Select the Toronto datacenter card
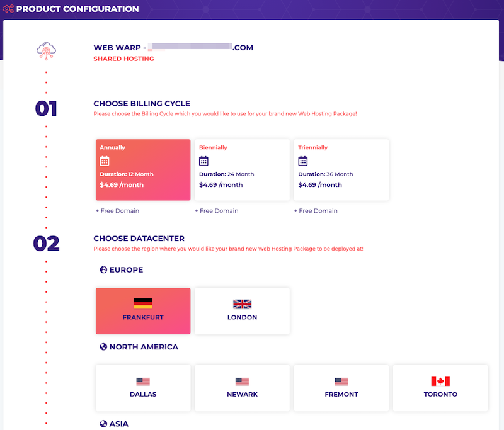Viewport: 504px width, 430px height. click(440, 388)
